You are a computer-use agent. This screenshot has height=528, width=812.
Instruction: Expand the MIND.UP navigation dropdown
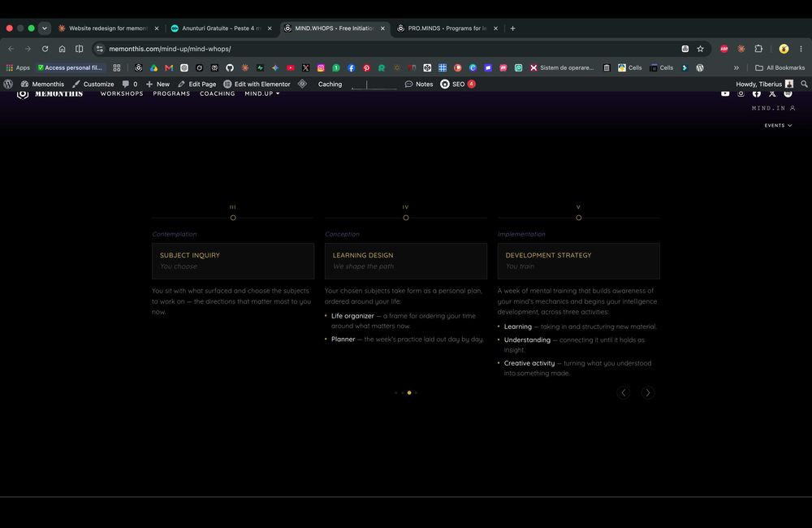[x=262, y=93]
